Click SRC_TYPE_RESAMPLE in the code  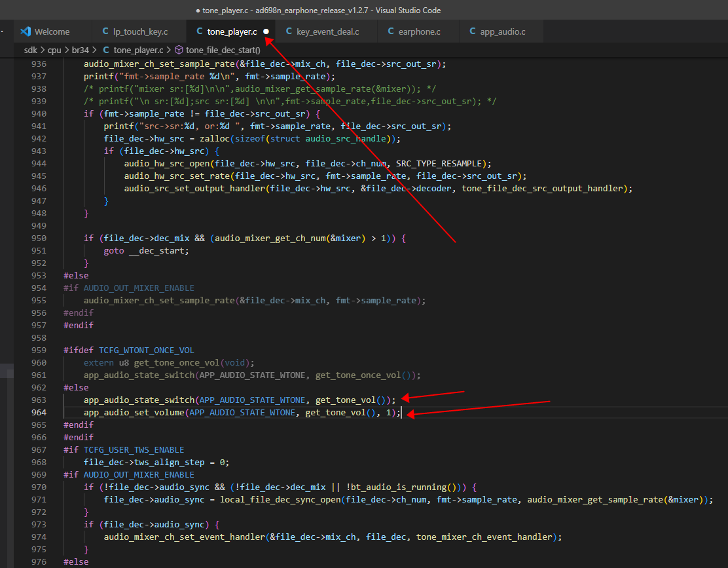[439, 164]
